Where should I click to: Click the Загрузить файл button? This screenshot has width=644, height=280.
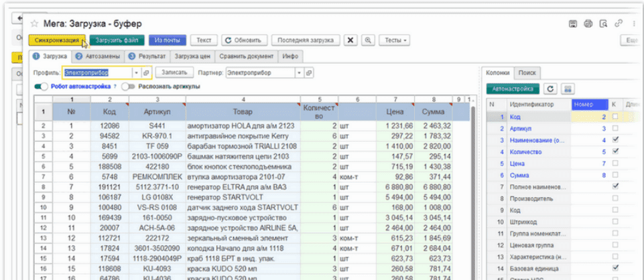click(117, 40)
